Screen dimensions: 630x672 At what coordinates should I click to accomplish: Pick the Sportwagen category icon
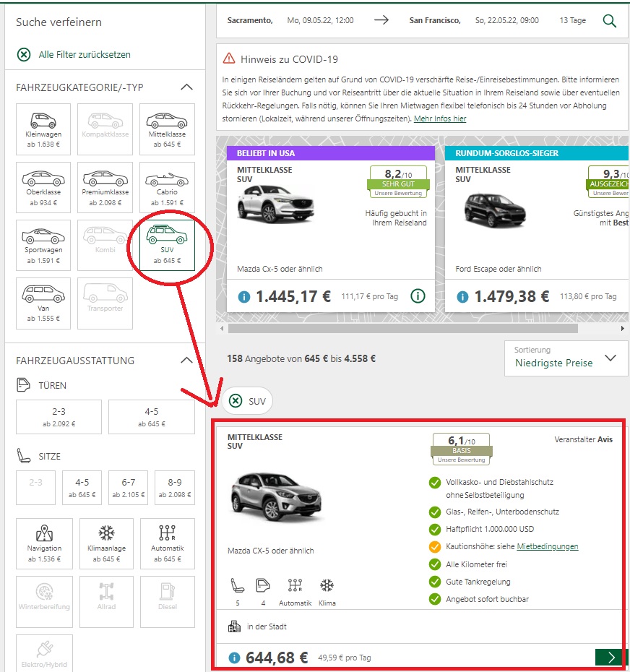43,244
